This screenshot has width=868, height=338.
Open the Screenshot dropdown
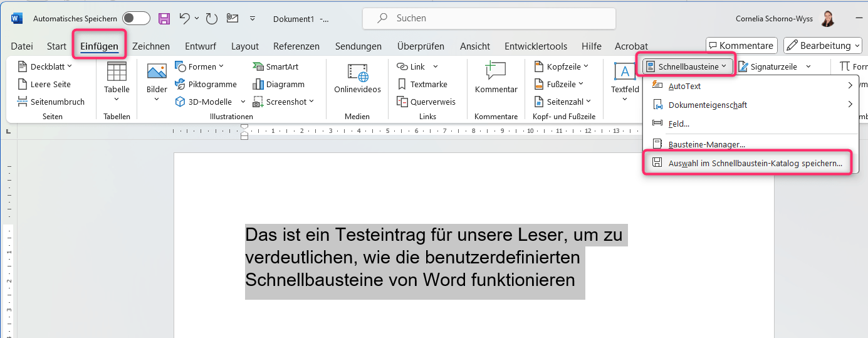pyautogui.click(x=283, y=102)
